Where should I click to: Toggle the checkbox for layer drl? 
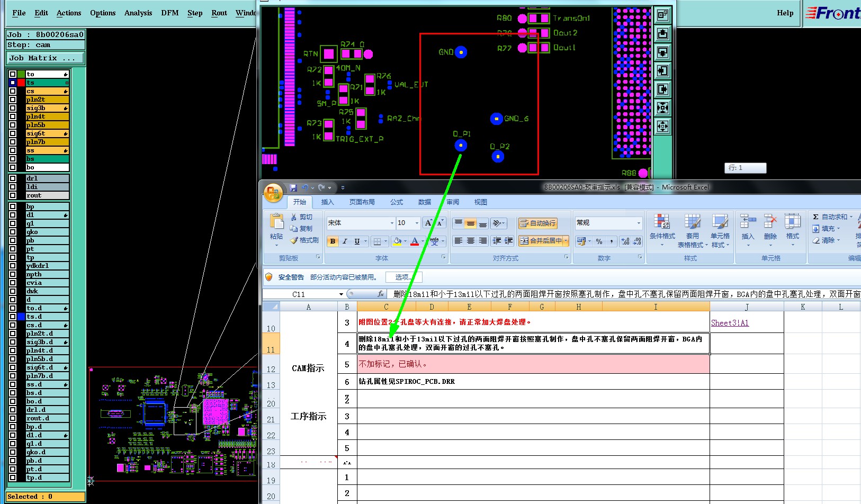click(x=13, y=178)
